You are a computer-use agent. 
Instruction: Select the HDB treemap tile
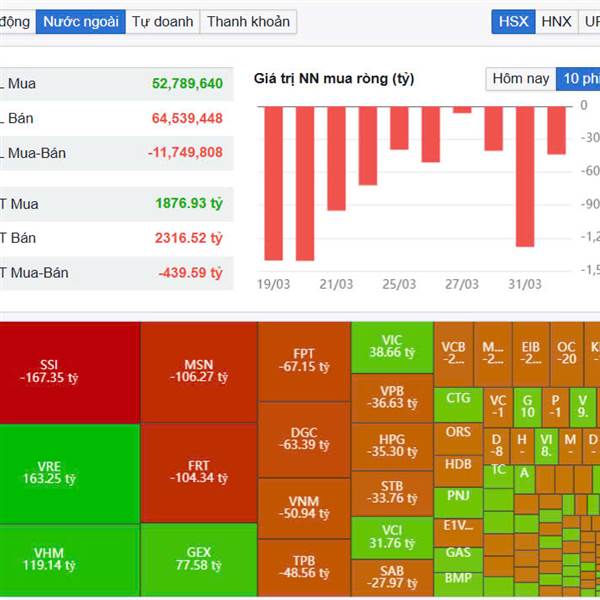(458, 471)
